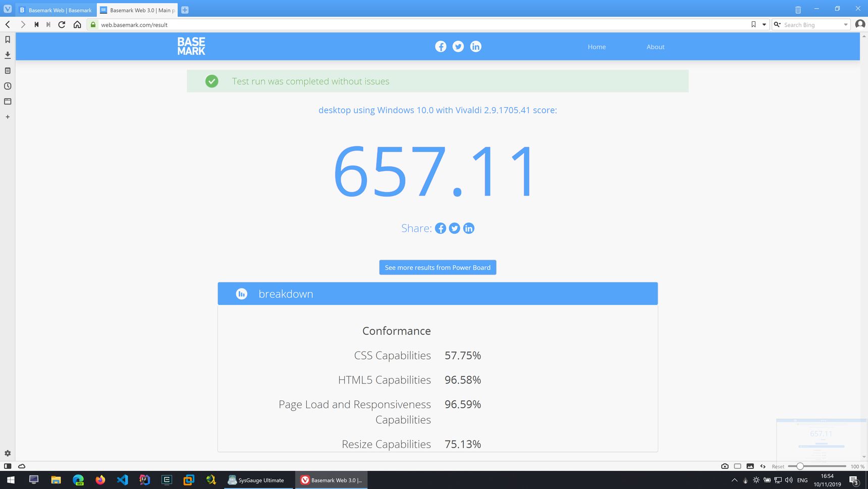Open the Notes side panel
This screenshot has width=868, height=489.
[8, 71]
